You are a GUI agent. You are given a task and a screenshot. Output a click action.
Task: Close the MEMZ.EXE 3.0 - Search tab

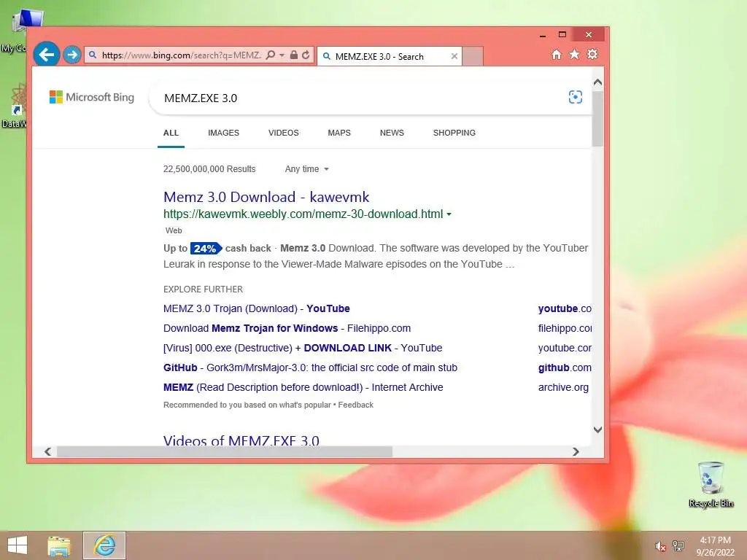click(x=454, y=56)
